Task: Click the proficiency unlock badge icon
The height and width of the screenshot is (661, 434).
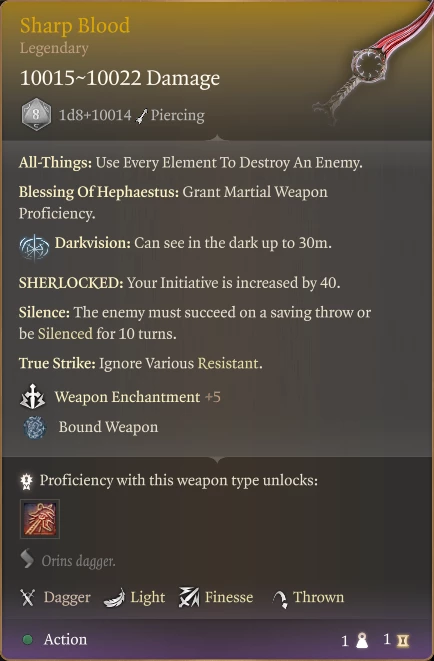Action: click(27, 481)
